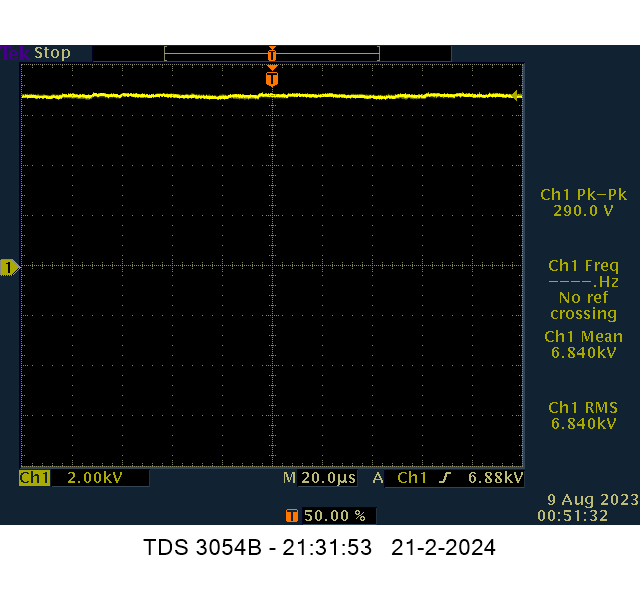The image size is (640, 600).
Task: Select the Ch1 Mean 6.840kV measurement
Action: point(583,345)
